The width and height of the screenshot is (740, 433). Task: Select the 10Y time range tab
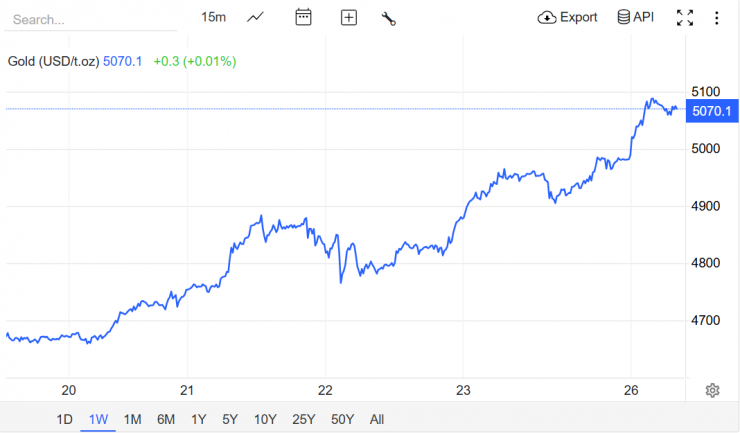[265, 419]
